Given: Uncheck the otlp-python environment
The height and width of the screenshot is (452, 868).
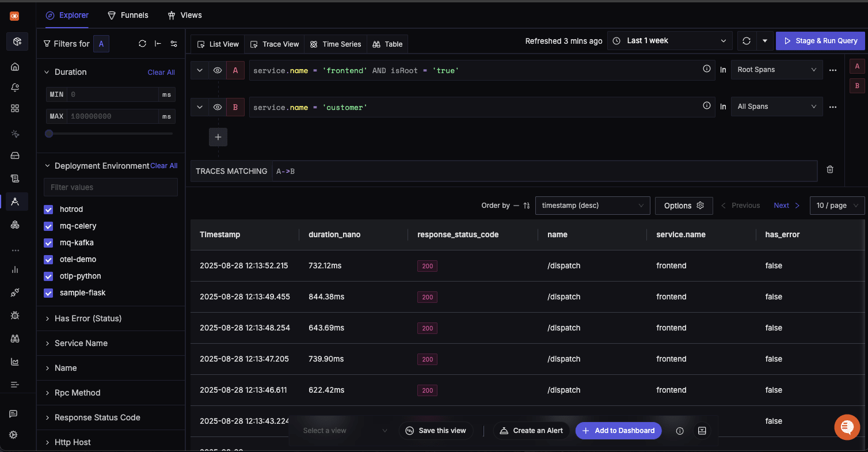Looking at the screenshot, I should [48, 276].
